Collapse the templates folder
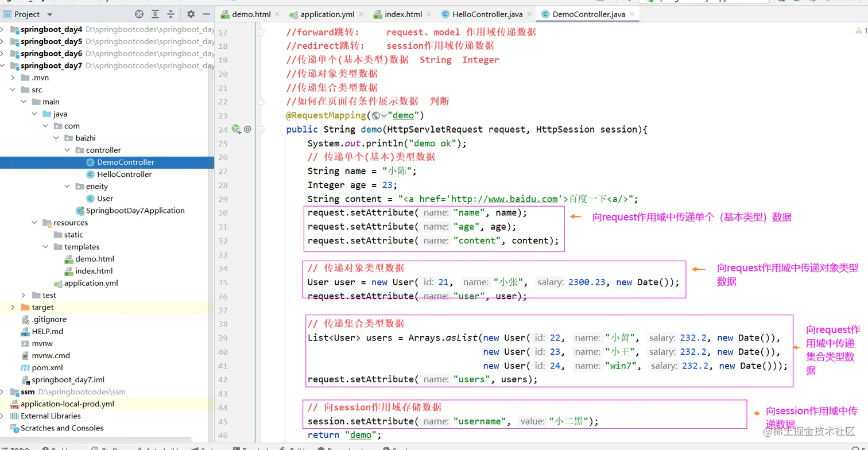The height and width of the screenshot is (450, 868). (x=45, y=246)
